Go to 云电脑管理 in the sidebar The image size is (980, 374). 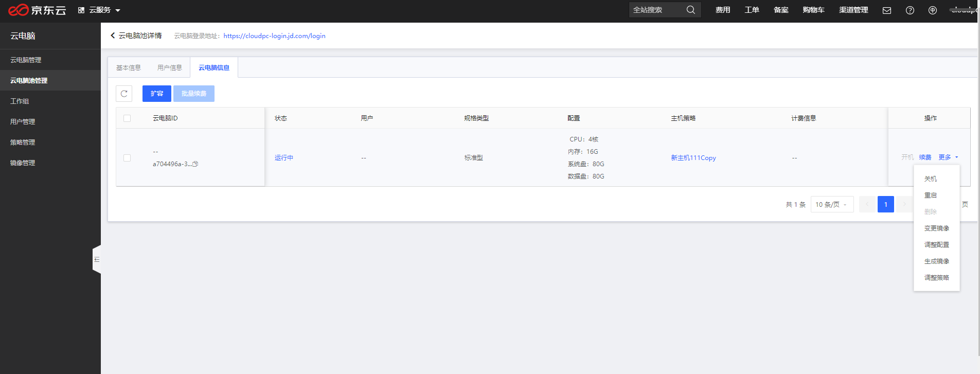pos(50,60)
